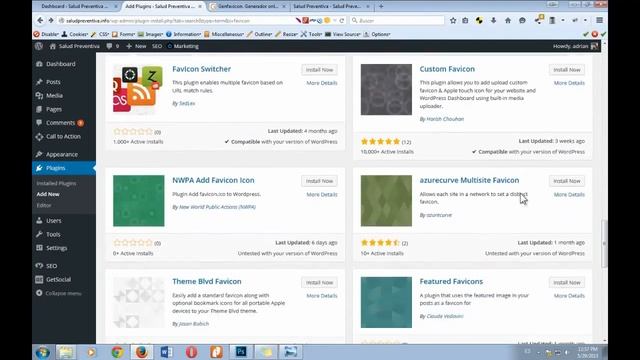Open azurecurve Multisite Favicon title link
Viewport: 640px width, 360px height.
pyautogui.click(x=469, y=180)
